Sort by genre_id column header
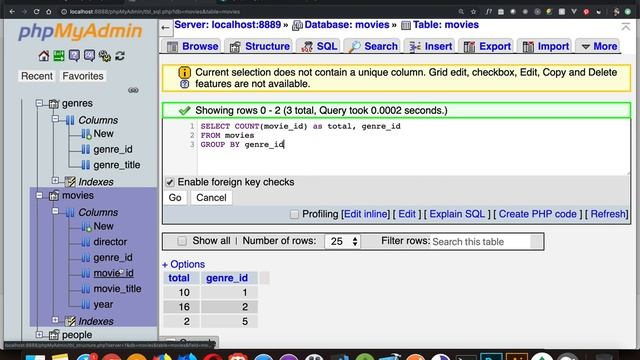The width and height of the screenshot is (640, 360). coord(227,278)
